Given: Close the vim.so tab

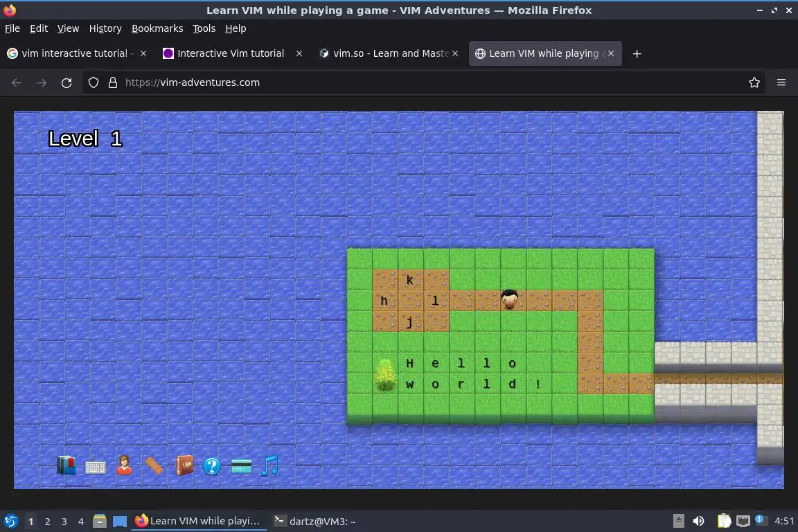Looking at the screenshot, I should pos(455,53).
